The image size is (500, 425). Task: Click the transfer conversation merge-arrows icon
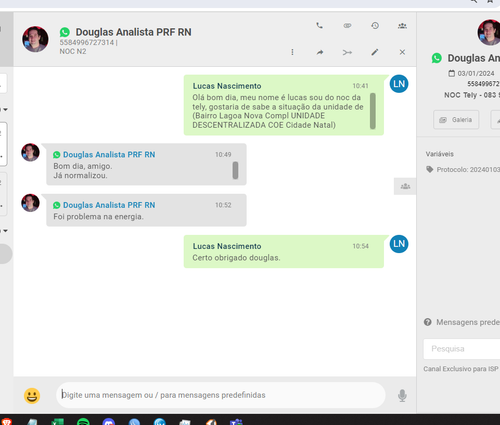coord(347,52)
